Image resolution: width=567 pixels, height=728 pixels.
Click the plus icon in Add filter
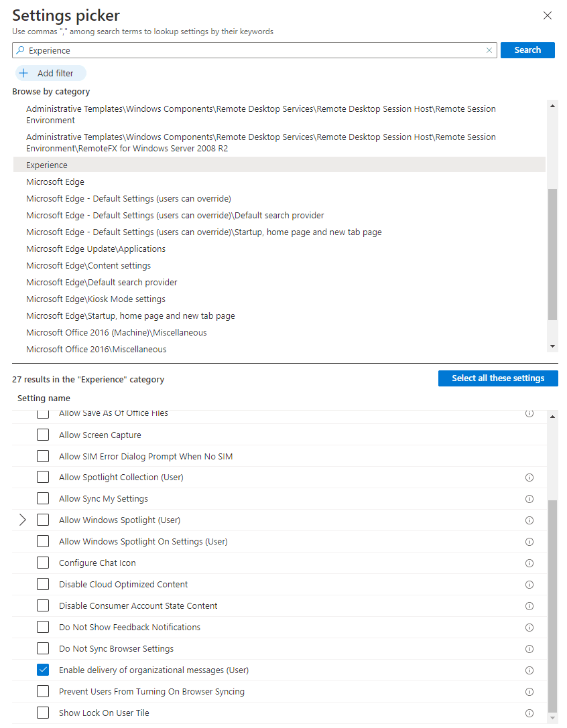24,74
